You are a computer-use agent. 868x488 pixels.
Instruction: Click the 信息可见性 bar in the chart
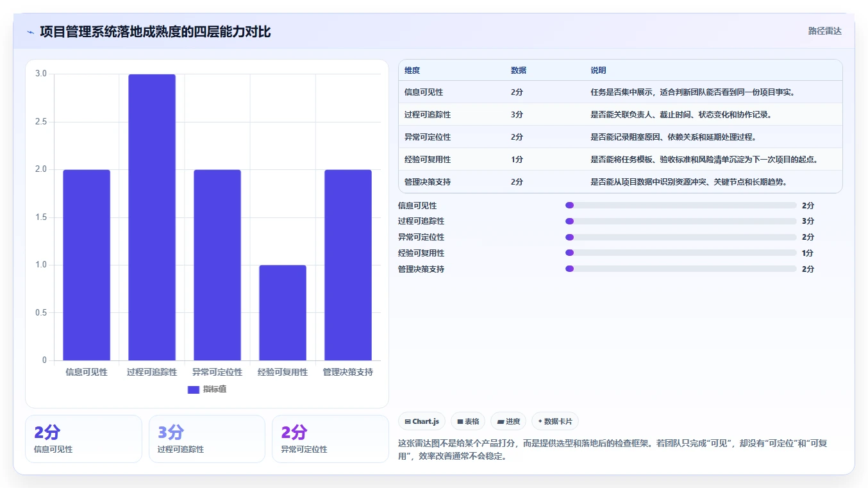tap(87, 265)
